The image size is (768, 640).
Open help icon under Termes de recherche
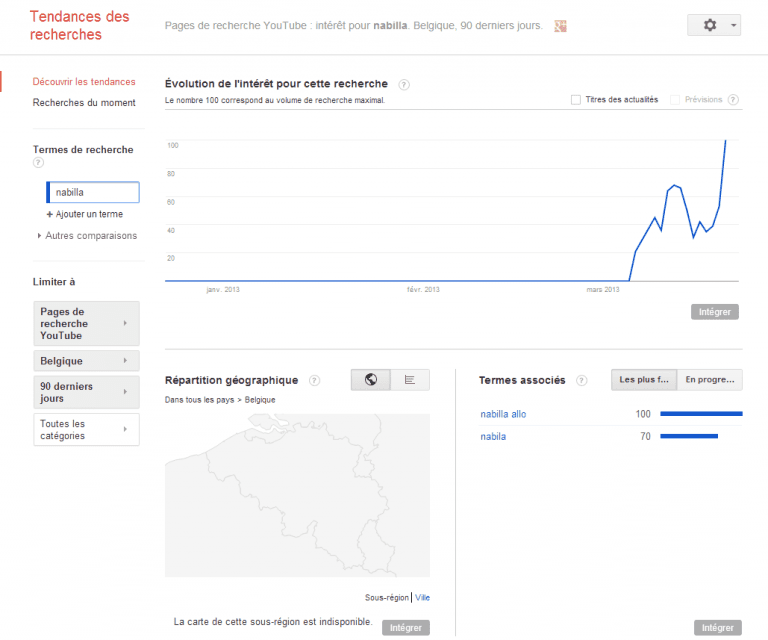(x=38, y=163)
